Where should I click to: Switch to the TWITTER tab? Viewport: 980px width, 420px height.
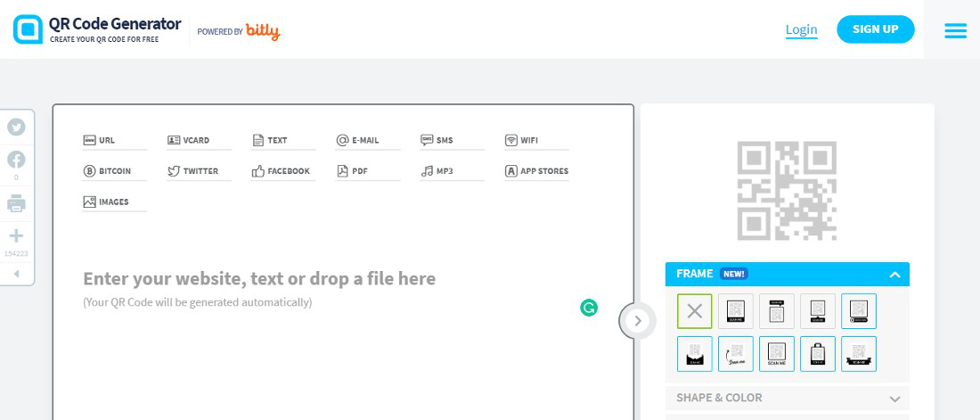(199, 171)
